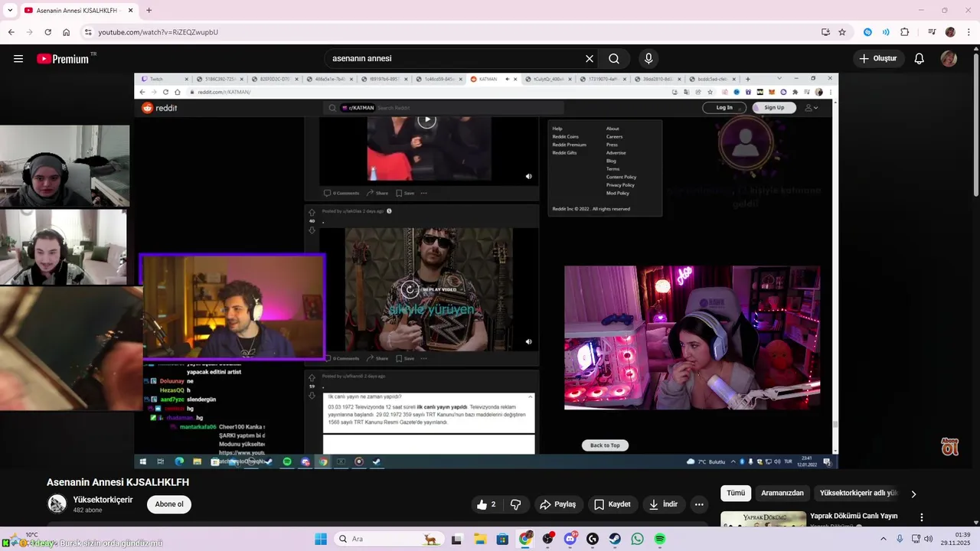The height and width of the screenshot is (551, 980).
Task: Bookmark this page with the star
Action: tap(842, 32)
